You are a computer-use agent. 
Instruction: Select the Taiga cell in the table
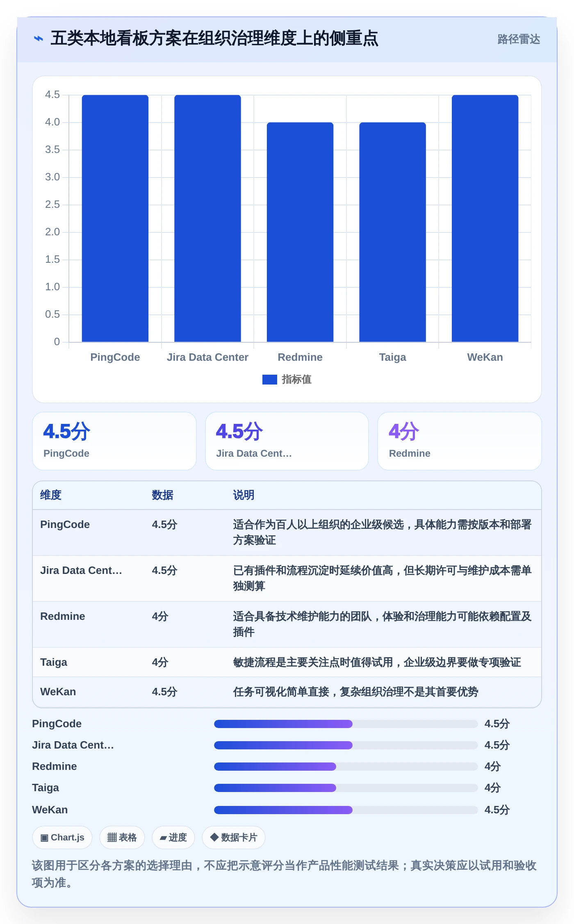pos(54,662)
